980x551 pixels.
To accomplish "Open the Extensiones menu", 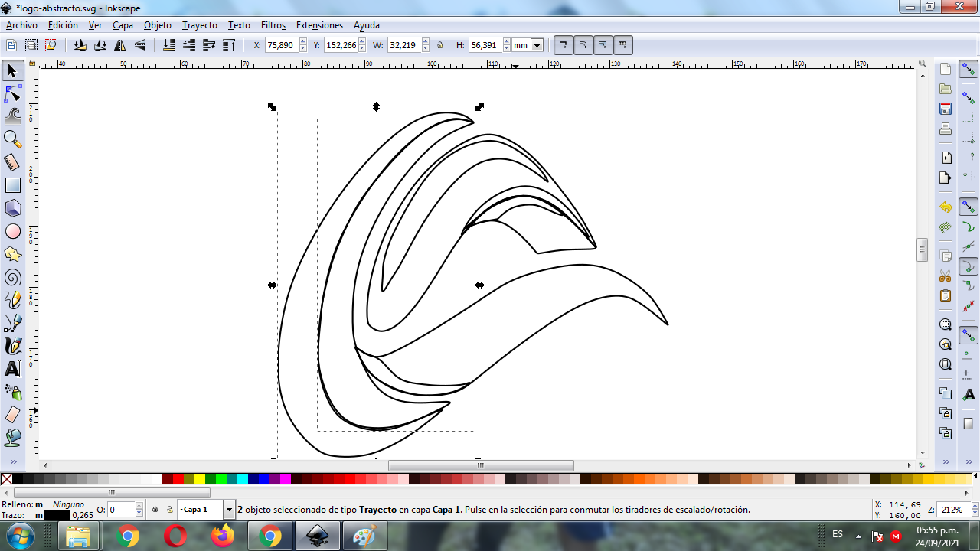I will coord(320,25).
